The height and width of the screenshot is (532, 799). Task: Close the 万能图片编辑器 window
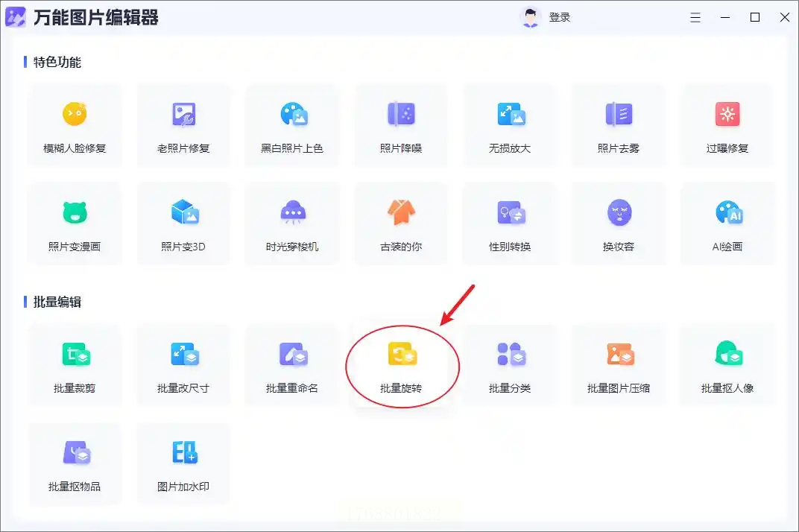point(785,17)
